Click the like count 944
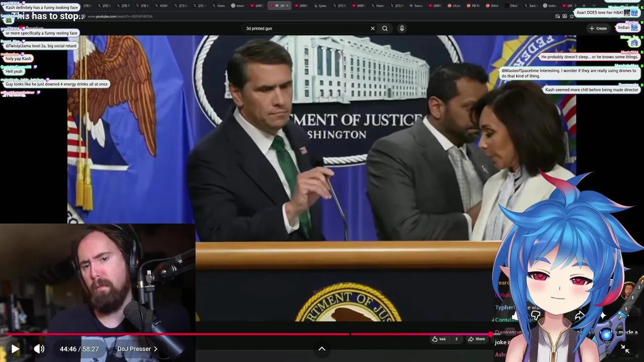This screenshot has width=644, height=362. click(x=442, y=339)
